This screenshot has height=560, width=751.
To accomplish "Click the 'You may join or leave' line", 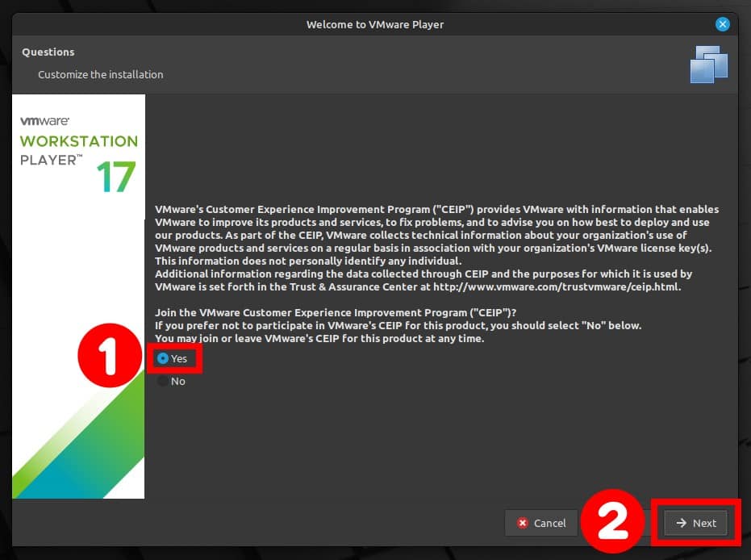I will 319,339.
